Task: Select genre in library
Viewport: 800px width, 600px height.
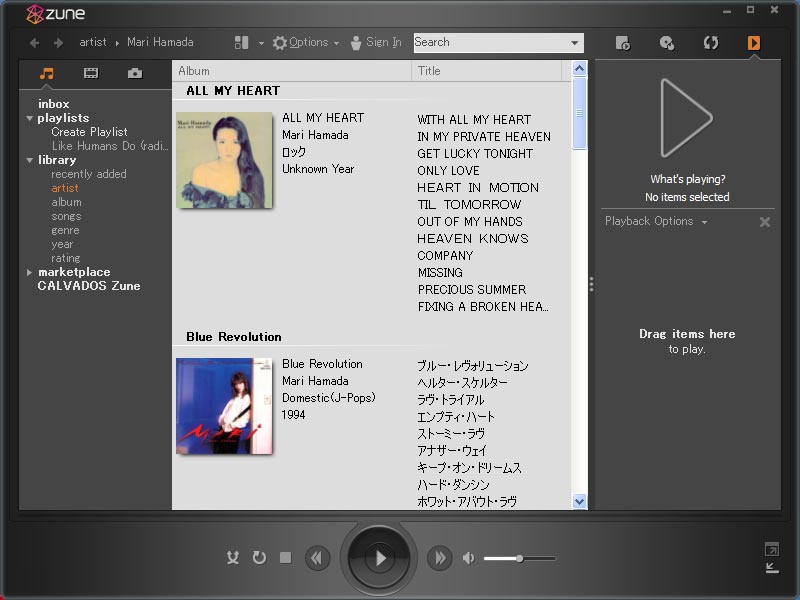Action: [x=65, y=230]
